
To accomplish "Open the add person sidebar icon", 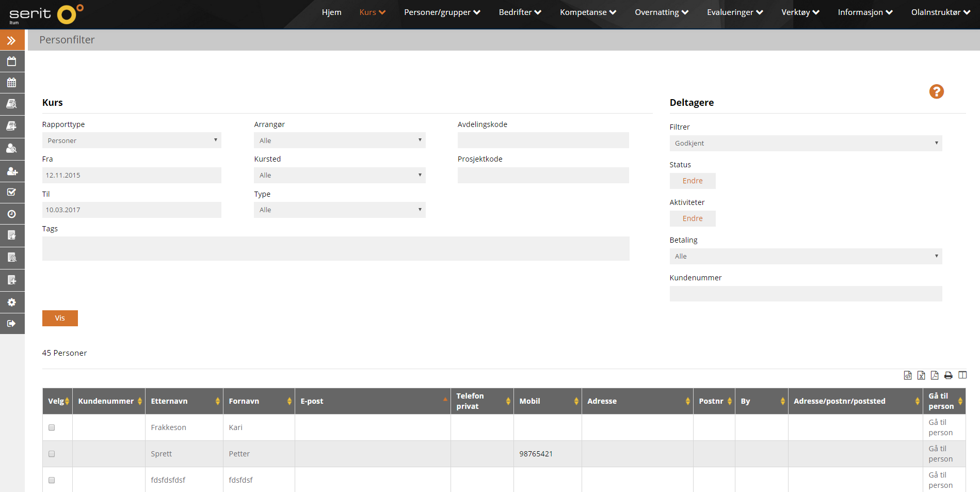I will tap(12, 171).
